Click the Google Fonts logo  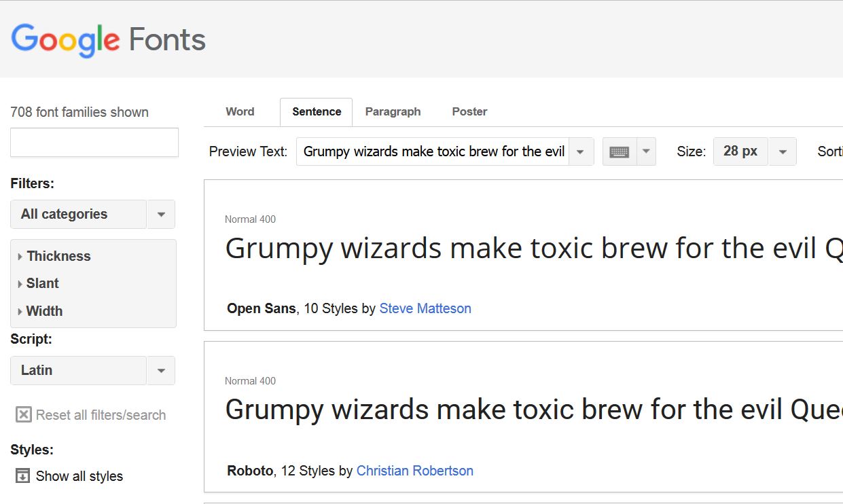(x=109, y=40)
